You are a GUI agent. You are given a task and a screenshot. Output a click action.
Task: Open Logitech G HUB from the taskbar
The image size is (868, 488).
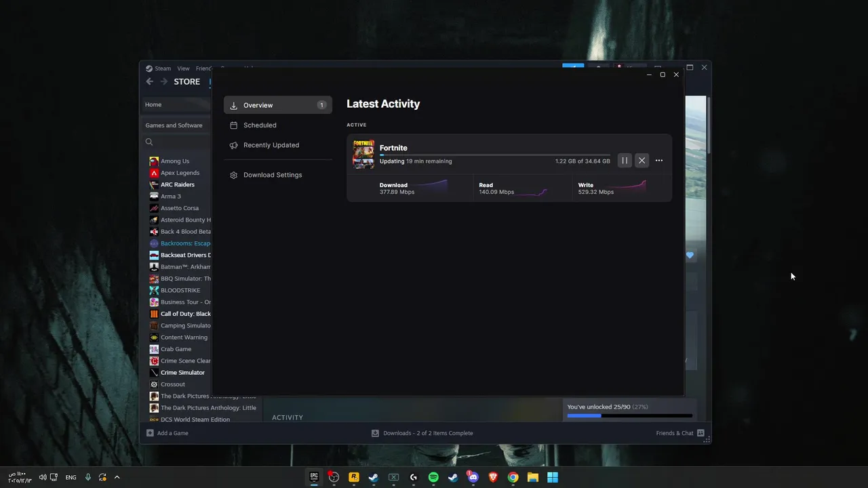[414, 477]
